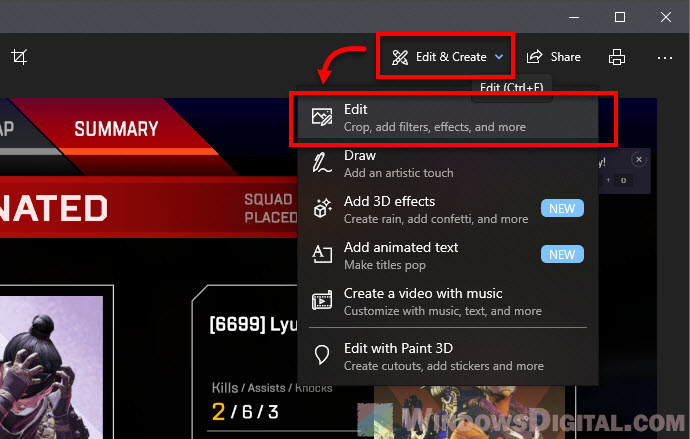Close the Photos window
Viewport: 690px width, 439px height.
click(x=666, y=17)
